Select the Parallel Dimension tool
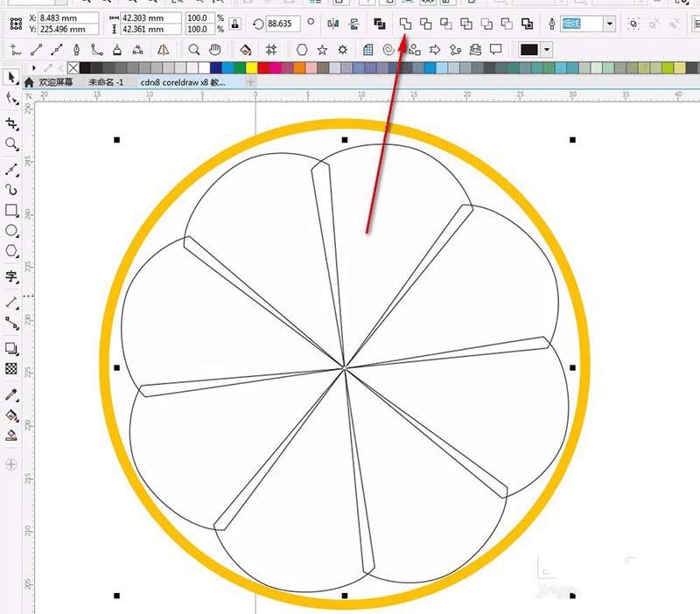The width and height of the screenshot is (700, 614). pos(11,303)
